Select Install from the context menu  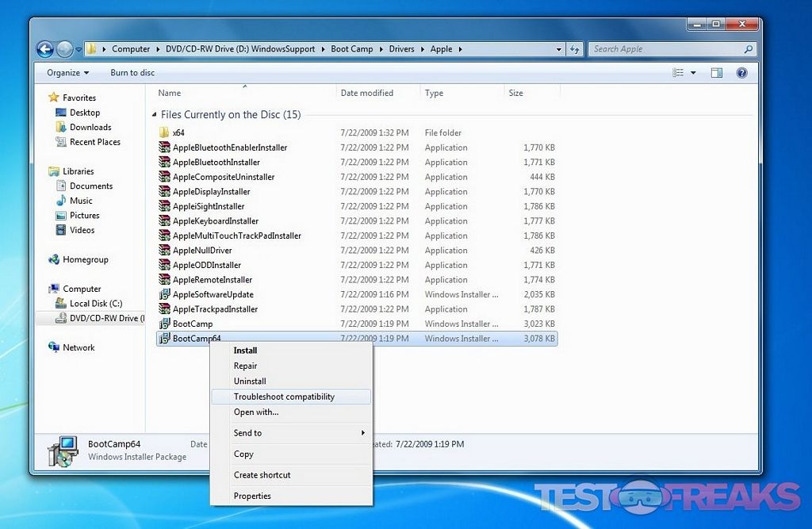245,351
